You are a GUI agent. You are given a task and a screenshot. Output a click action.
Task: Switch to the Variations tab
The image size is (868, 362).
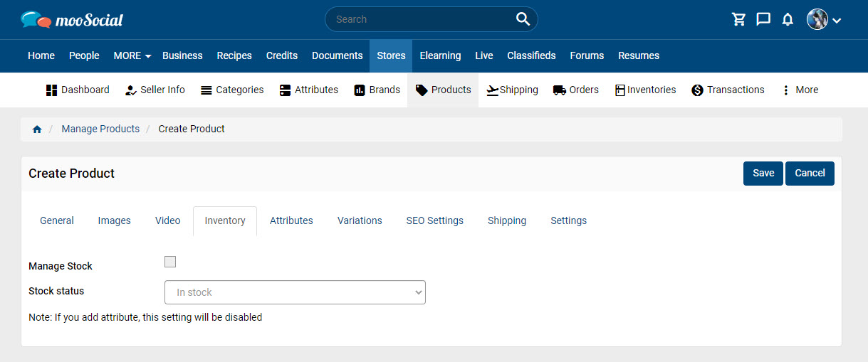360,220
